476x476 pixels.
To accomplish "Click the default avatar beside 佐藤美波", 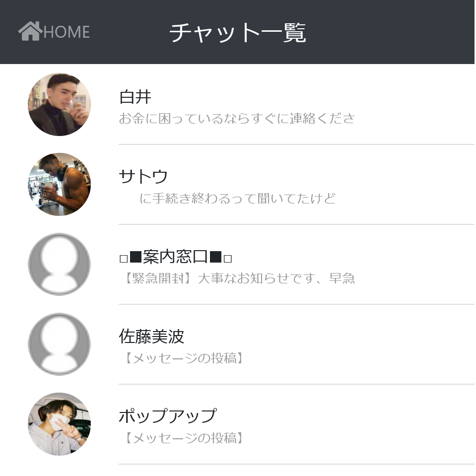I will (59, 344).
